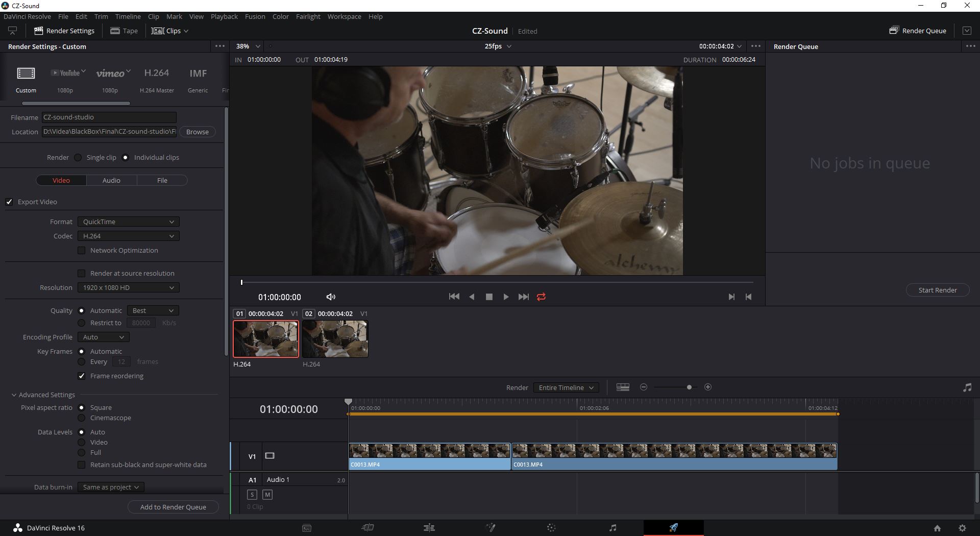Switch to the Cut page icon
Image resolution: width=980 pixels, height=536 pixels.
368,528
